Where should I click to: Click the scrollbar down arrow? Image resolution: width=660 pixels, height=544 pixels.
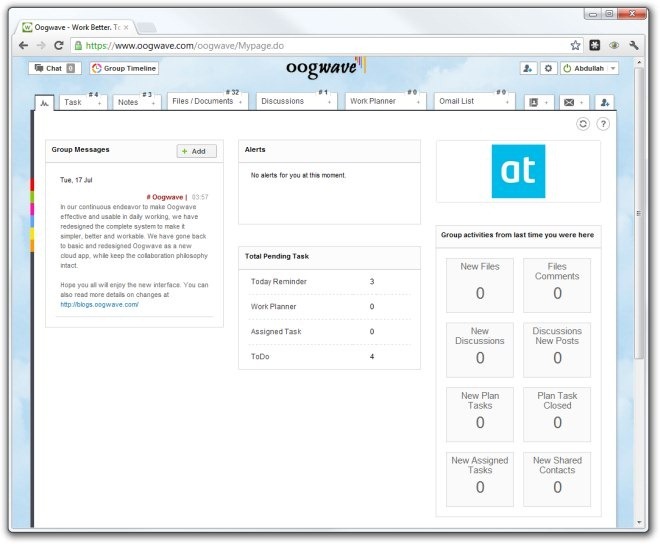(639, 522)
